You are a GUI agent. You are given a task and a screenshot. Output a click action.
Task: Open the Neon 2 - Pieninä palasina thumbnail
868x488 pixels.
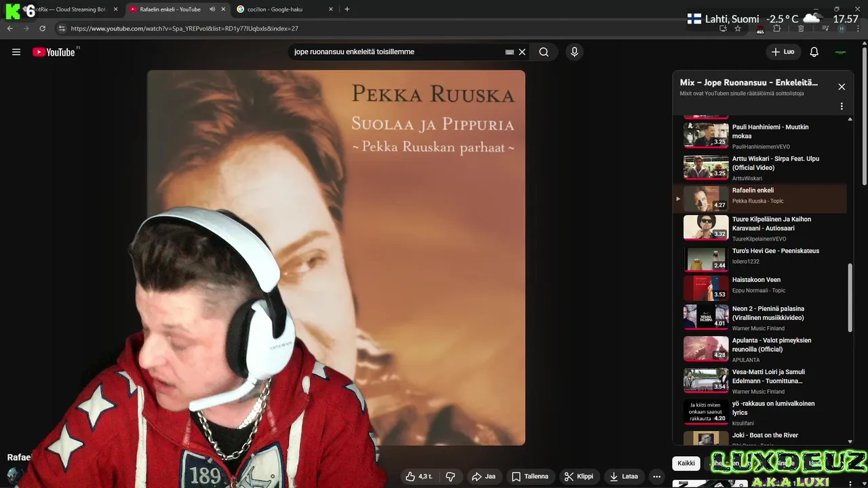click(x=706, y=317)
